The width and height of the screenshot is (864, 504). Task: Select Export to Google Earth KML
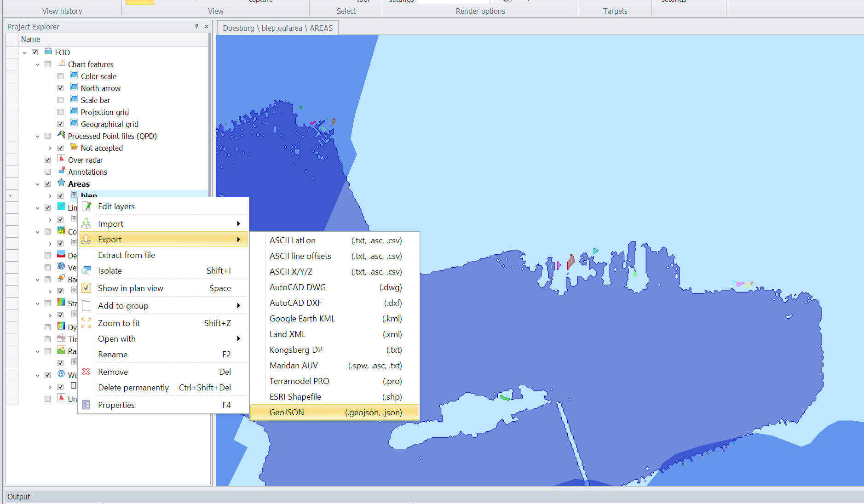[302, 318]
